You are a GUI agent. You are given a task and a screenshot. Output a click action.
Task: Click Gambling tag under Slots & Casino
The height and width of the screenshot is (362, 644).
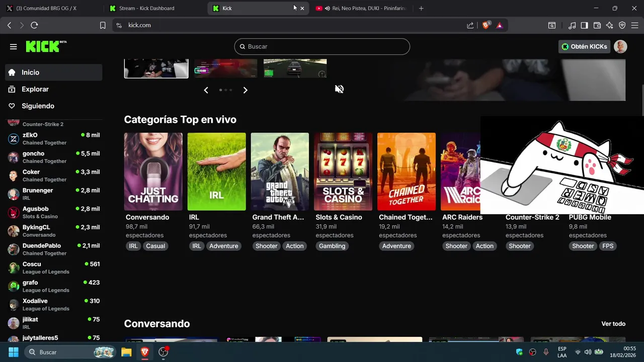tap(332, 246)
